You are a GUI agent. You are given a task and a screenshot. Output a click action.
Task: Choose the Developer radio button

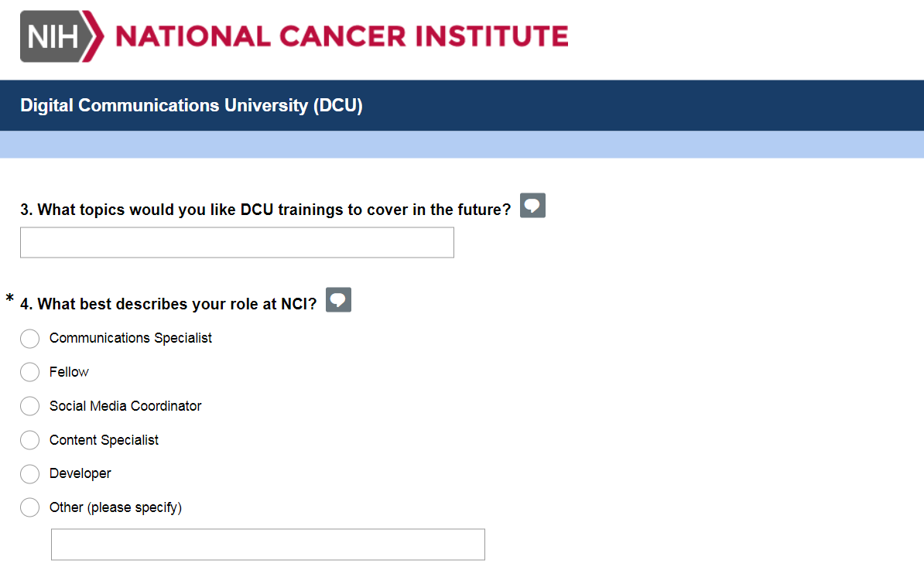point(29,473)
